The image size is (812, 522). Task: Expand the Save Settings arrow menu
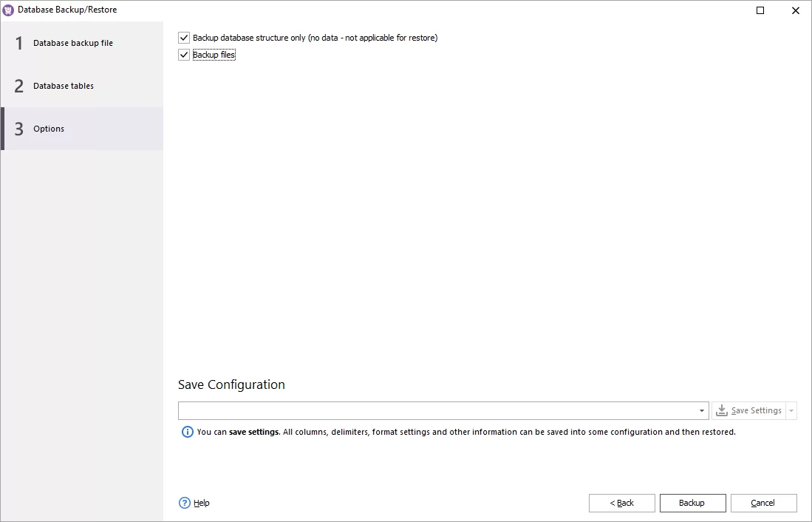click(x=791, y=410)
